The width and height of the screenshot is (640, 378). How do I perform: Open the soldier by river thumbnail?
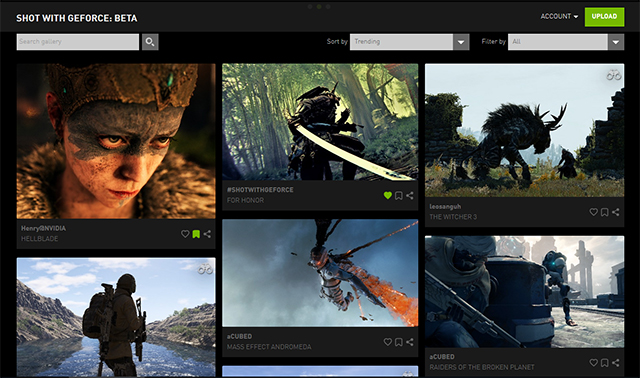116,317
